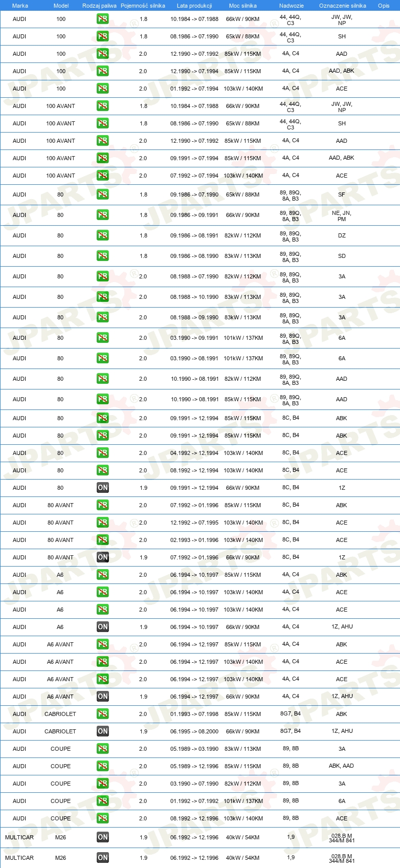This screenshot has width=400, height=868.
Task: Click the body cell '89, 8B' in the COUPE ACE row
Action: pos(291,818)
